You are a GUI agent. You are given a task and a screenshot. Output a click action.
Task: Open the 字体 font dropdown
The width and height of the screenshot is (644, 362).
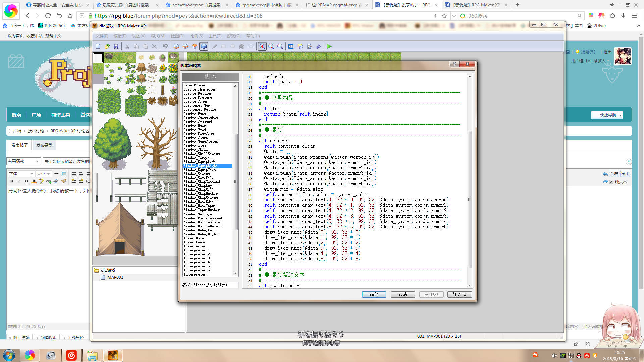tap(21, 174)
